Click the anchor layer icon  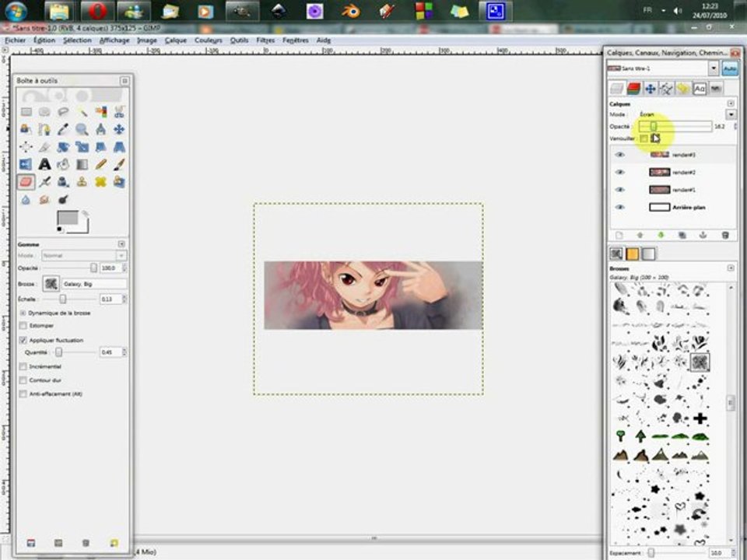[703, 235]
